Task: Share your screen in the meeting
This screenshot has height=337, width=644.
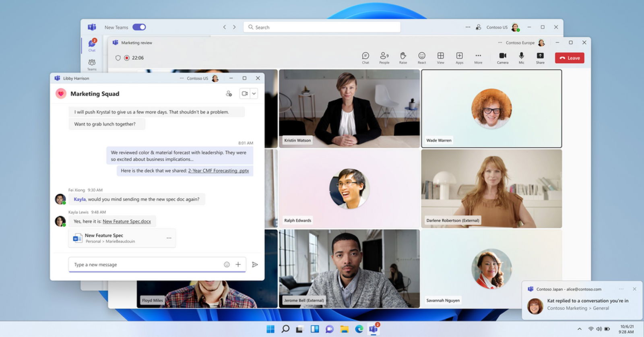Action: [x=540, y=58]
